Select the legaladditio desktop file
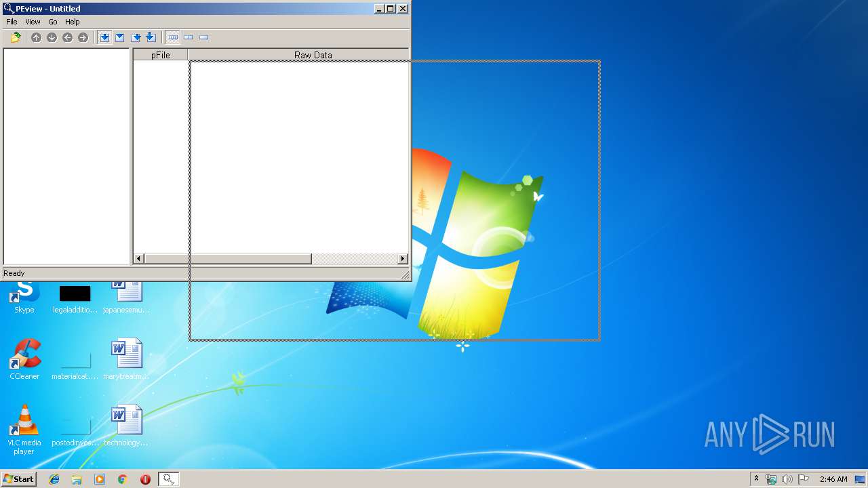Image resolution: width=868 pixels, height=488 pixels. [x=75, y=298]
